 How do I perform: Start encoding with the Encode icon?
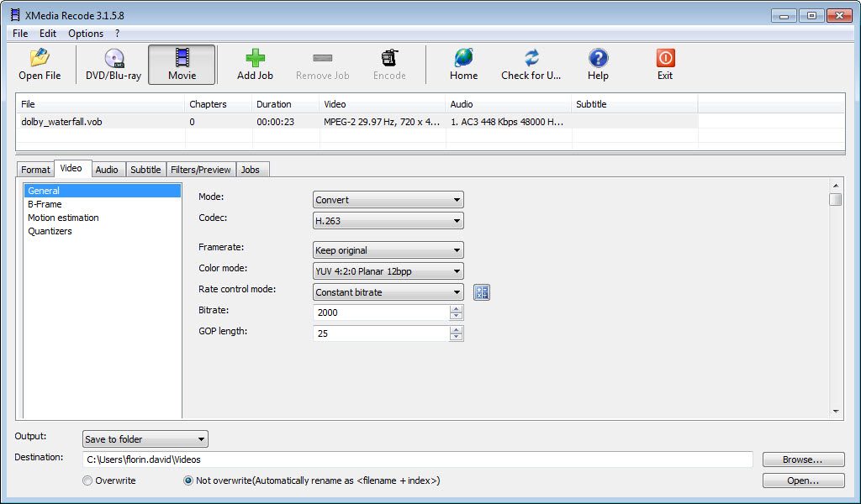tap(389, 58)
